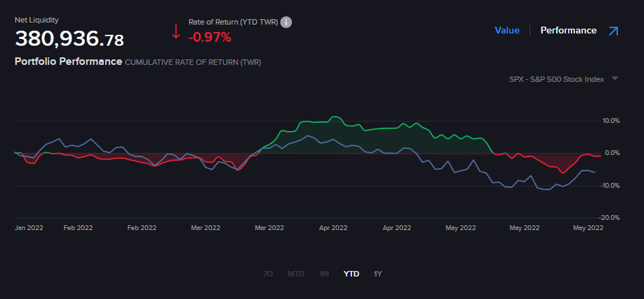Select the YTD range option
The height and width of the screenshot is (299, 644).
tap(351, 274)
